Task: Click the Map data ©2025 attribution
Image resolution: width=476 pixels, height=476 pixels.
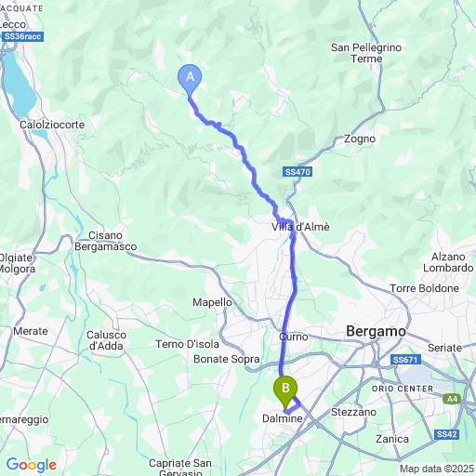Action: [x=437, y=469]
